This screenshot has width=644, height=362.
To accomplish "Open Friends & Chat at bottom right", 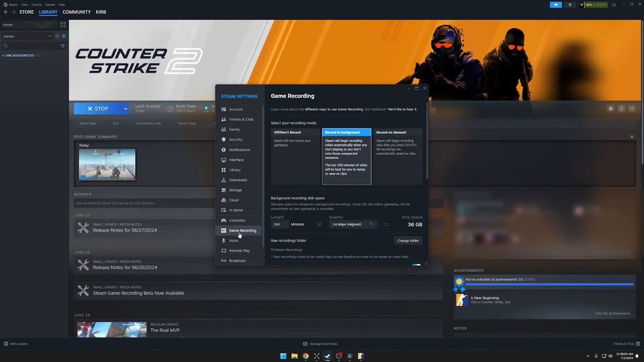I will tap(626, 344).
